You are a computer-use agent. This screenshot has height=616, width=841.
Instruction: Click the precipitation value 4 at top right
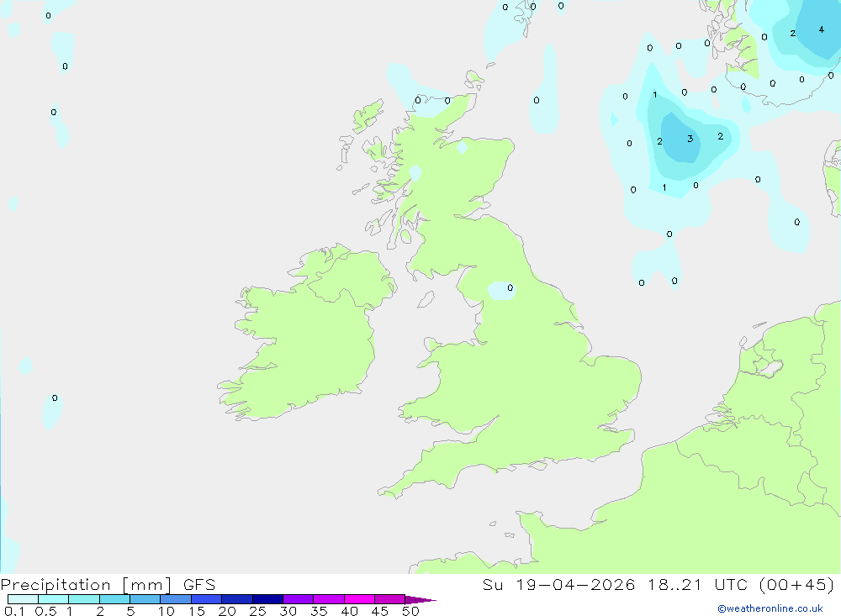click(821, 29)
